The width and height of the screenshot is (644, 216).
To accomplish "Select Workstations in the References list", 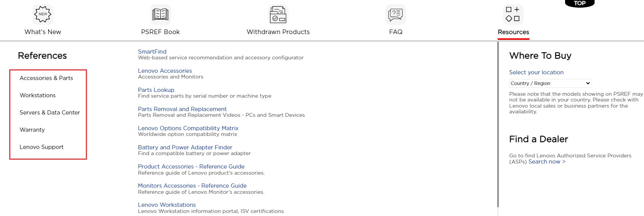I will pyautogui.click(x=38, y=95).
